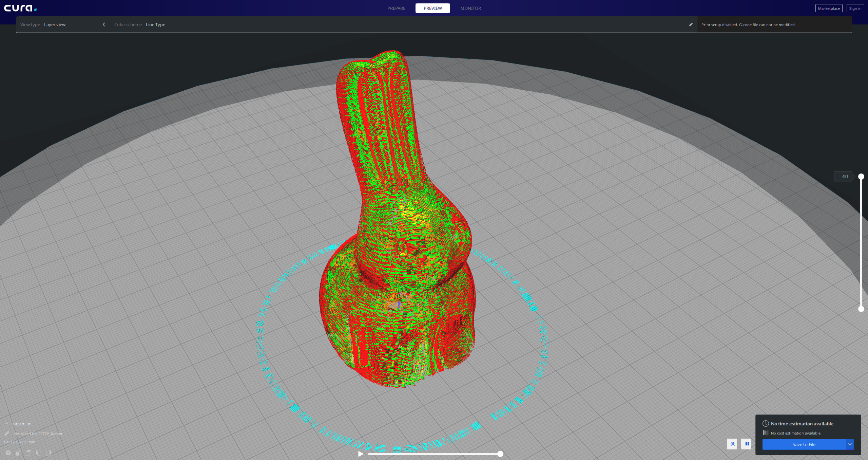Open the Save to File options chevron
868x460 pixels.
(x=850, y=444)
